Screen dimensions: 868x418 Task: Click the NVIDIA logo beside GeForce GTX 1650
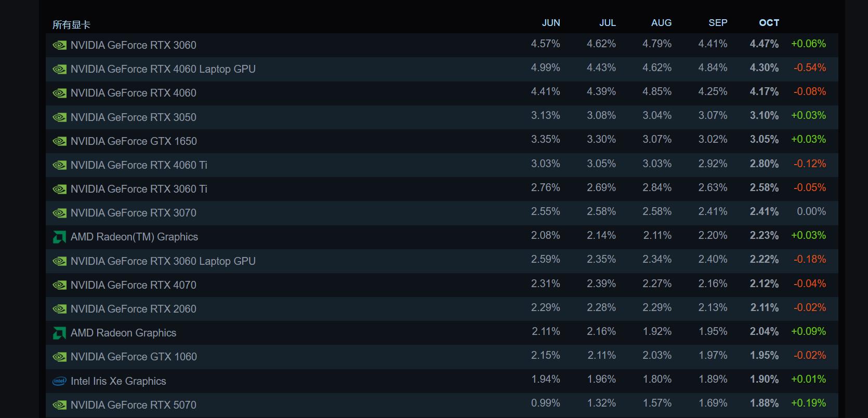(x=59, y=141)
